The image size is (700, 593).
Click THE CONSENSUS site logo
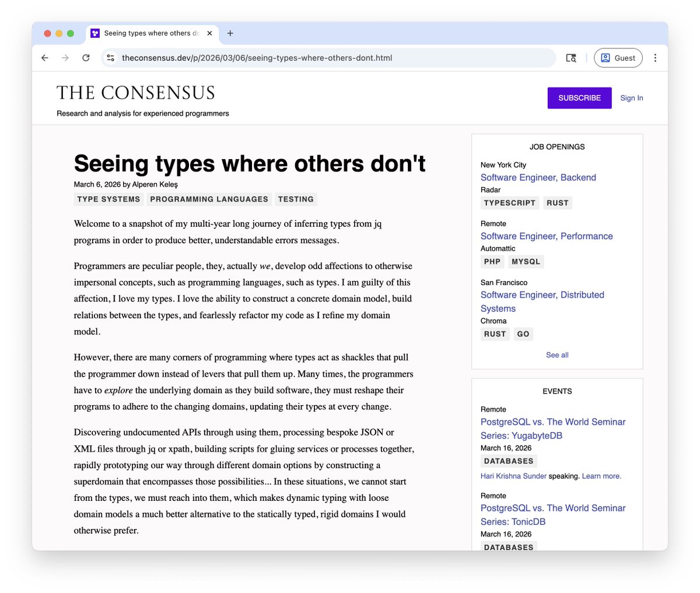click(x=136, y=93)
